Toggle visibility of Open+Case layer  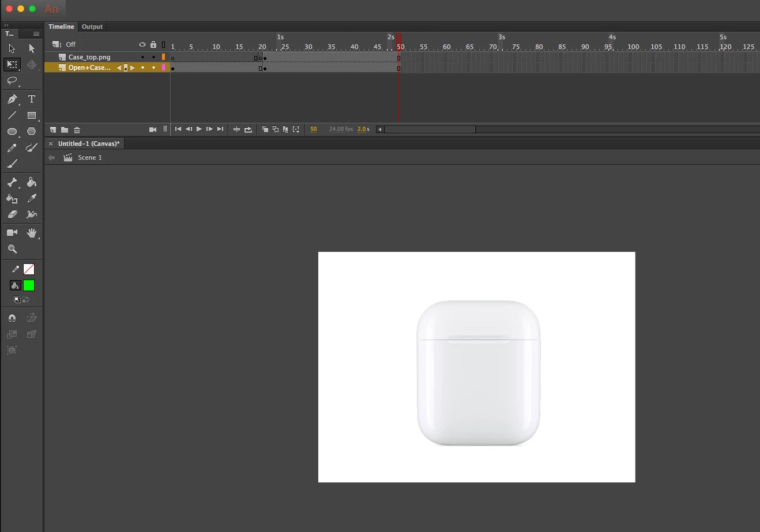142,68
